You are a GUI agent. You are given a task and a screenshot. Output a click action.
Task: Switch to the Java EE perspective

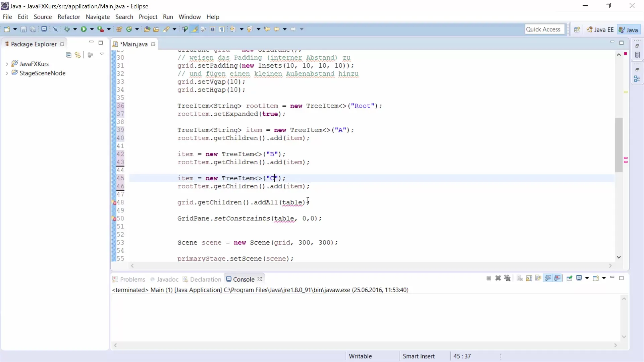coord(600,29)
